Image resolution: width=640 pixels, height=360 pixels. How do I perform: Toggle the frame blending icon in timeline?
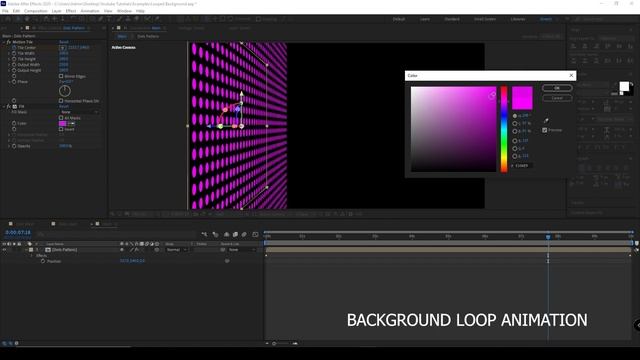(236, 234)
